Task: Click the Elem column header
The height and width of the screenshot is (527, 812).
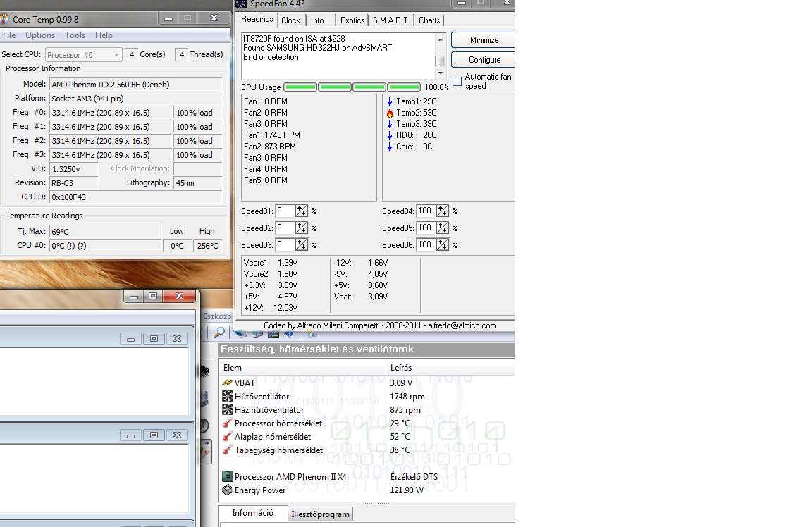Action: 302,368
